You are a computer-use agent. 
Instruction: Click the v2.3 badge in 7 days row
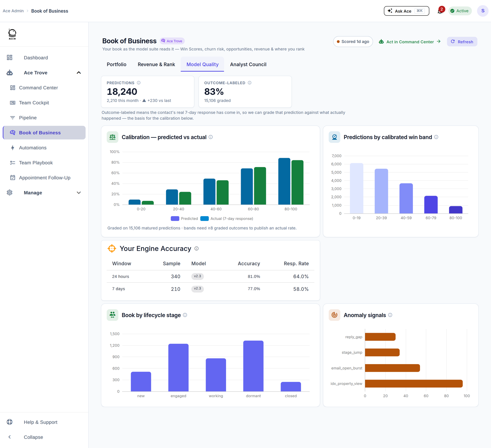[x=197, y=288]
